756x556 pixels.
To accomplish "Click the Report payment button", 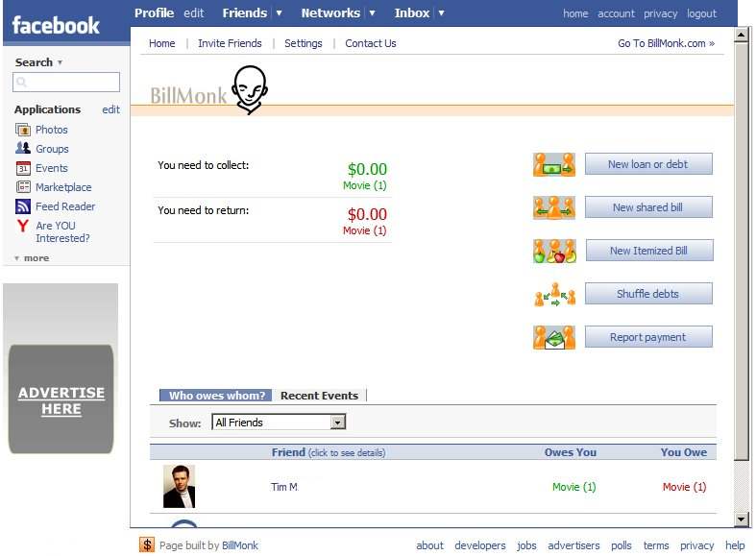I will coord(648,337).
